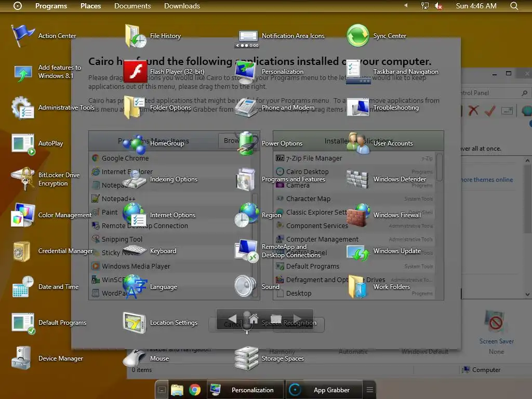Screen dimensions: 532x399
Task: Open Speech Recognition microphone icon
Action: pos(247,323)
